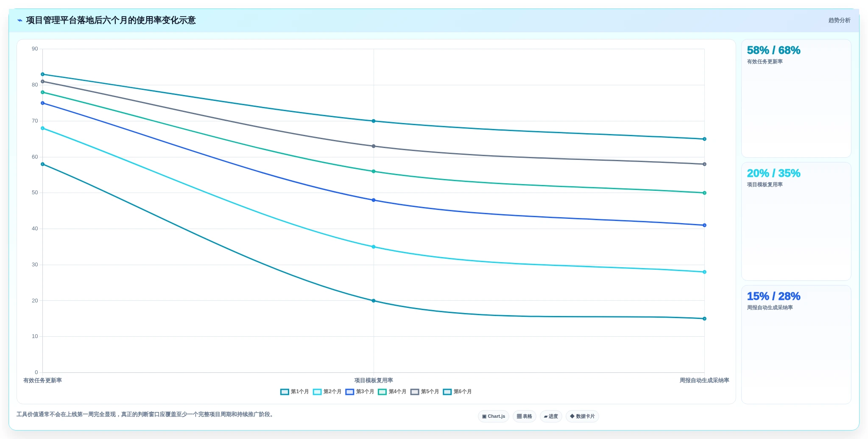Click 第1个月 point at 有效任务更新率 (58)
The width and height of the screenshot is (868, 439).
pyautogui.click(x=42, y=164)
